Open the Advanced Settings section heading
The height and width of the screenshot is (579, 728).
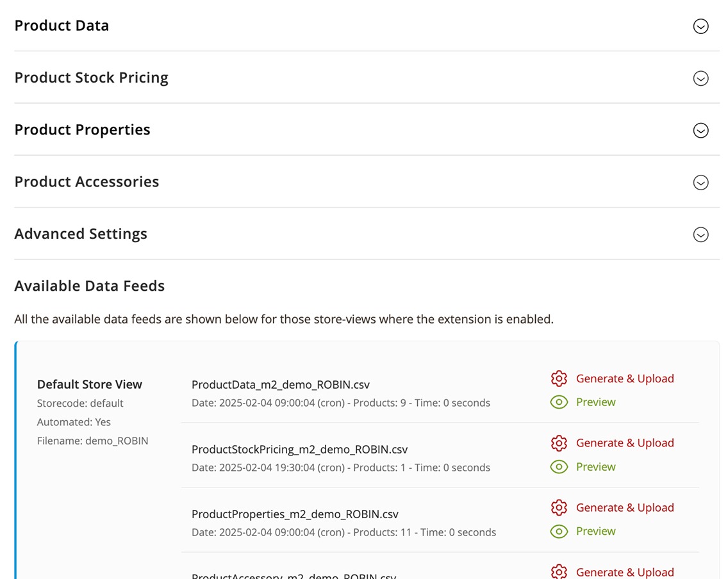(x=81, y=234)
